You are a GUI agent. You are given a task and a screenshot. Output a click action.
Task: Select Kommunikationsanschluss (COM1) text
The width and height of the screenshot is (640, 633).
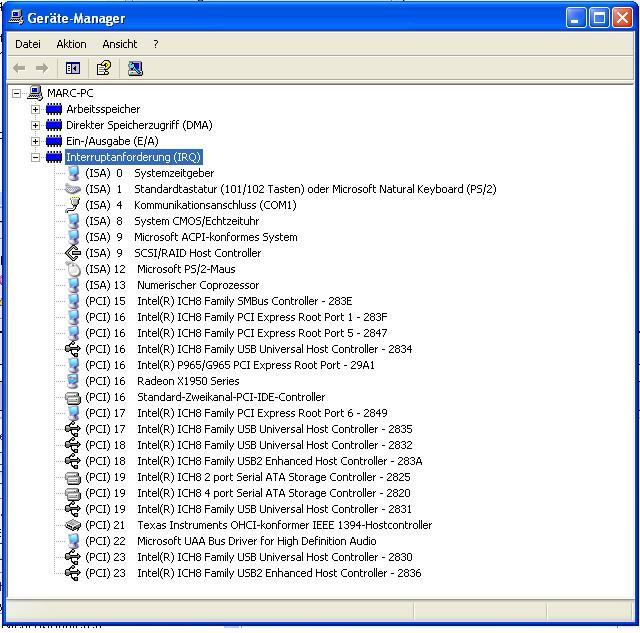(215, 205)
